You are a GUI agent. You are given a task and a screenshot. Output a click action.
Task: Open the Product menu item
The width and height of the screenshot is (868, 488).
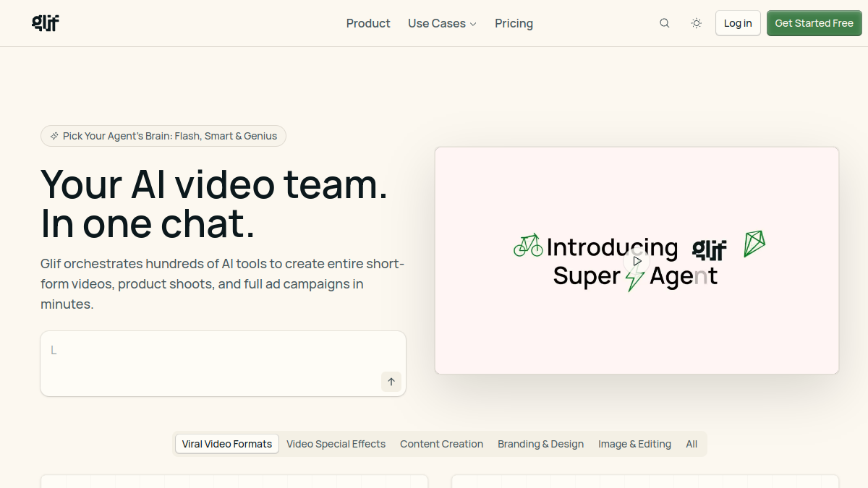click(x=368, y=23)
